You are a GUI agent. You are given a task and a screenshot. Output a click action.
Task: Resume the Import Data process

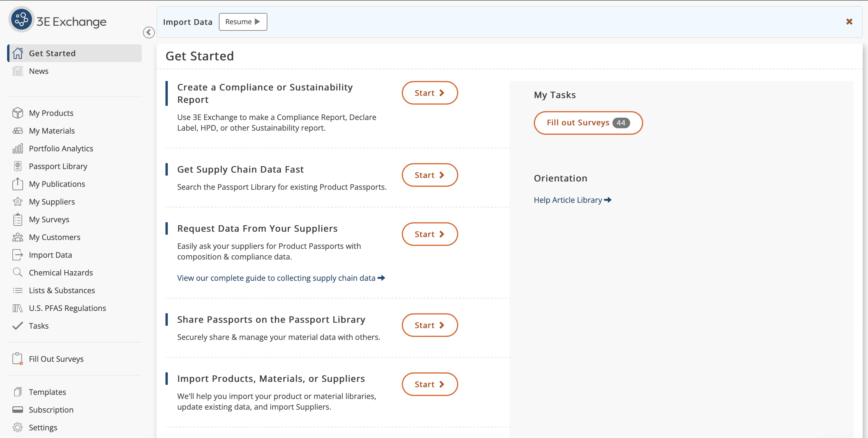click(243, 22)
